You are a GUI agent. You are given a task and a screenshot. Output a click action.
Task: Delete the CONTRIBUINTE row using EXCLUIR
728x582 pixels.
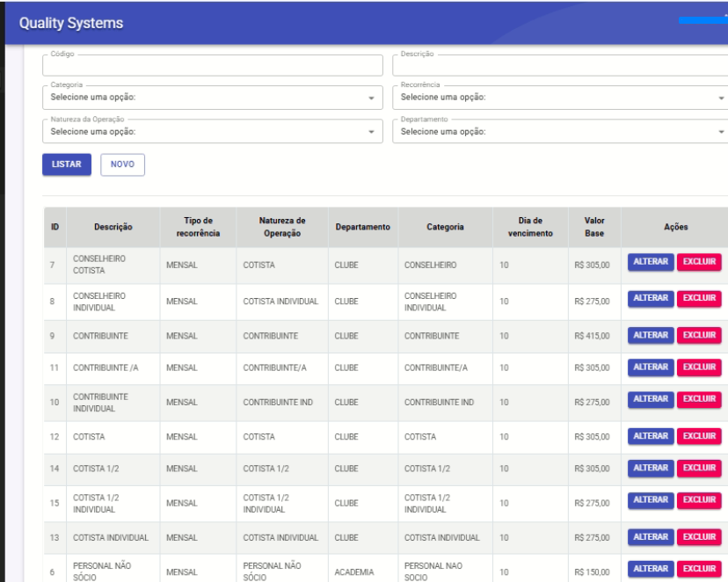coord(699,333)
